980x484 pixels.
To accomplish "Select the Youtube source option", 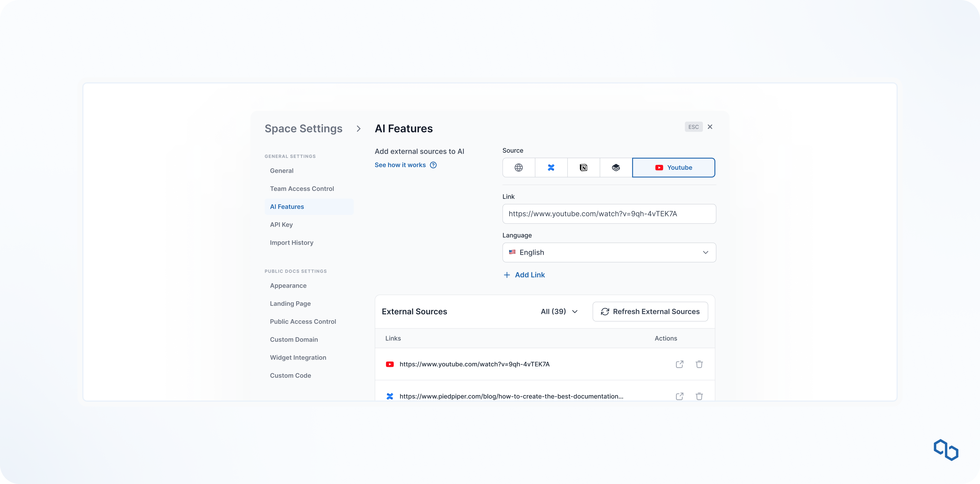I will pyautogui.click(x=673, y=167).
